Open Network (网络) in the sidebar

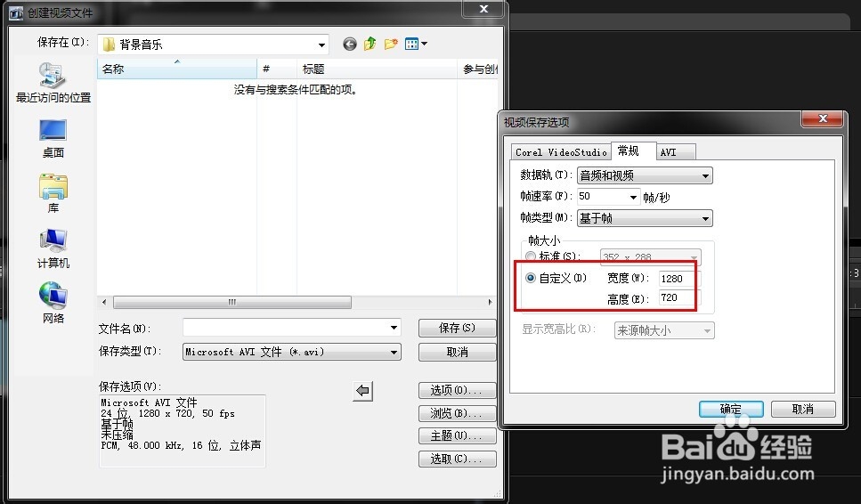(53, 303)
